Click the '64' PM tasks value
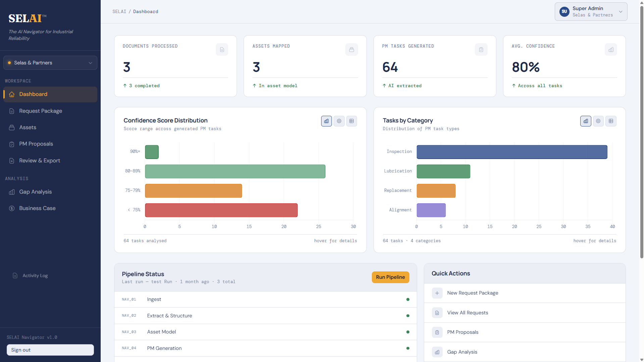The image size is (644, 362). pyautogui.click(x=390, y=67)
